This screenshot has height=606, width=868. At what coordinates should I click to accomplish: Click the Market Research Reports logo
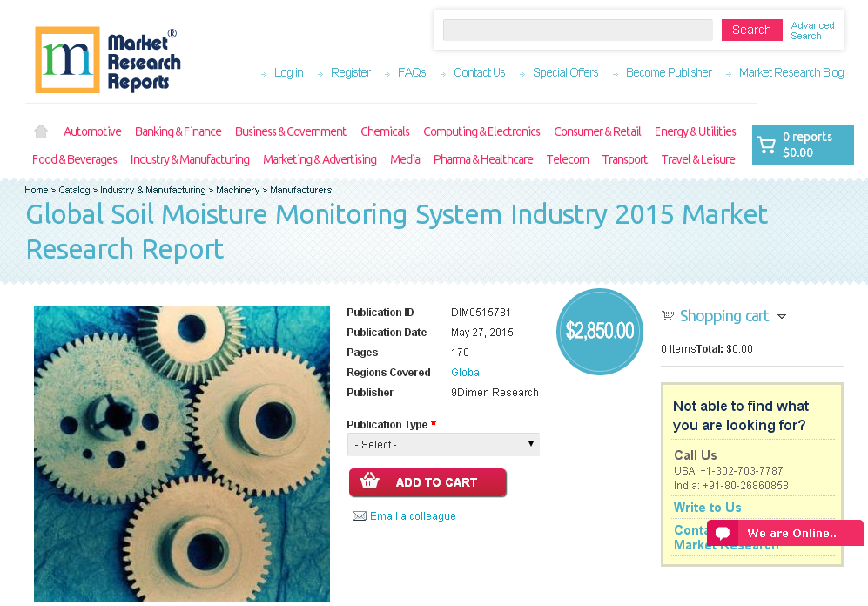pyautogui.click(x=107, y=59)
